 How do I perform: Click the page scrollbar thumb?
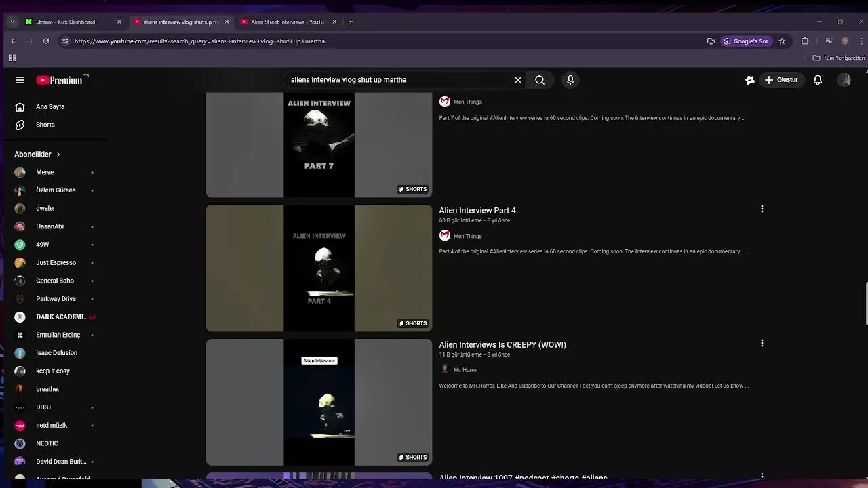click(x=866, y=305)
